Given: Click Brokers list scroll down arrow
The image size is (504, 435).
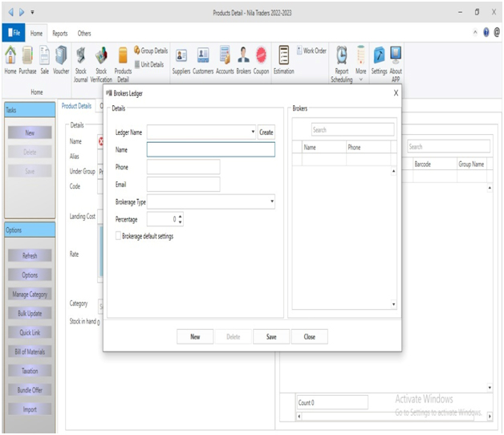Looking at the screenshot, I should click(x=393, y=304).
